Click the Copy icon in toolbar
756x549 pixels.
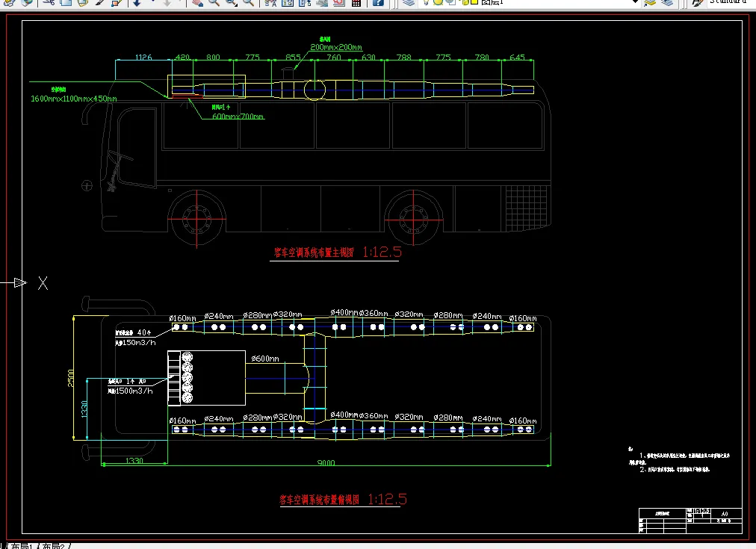coord(66,2)
